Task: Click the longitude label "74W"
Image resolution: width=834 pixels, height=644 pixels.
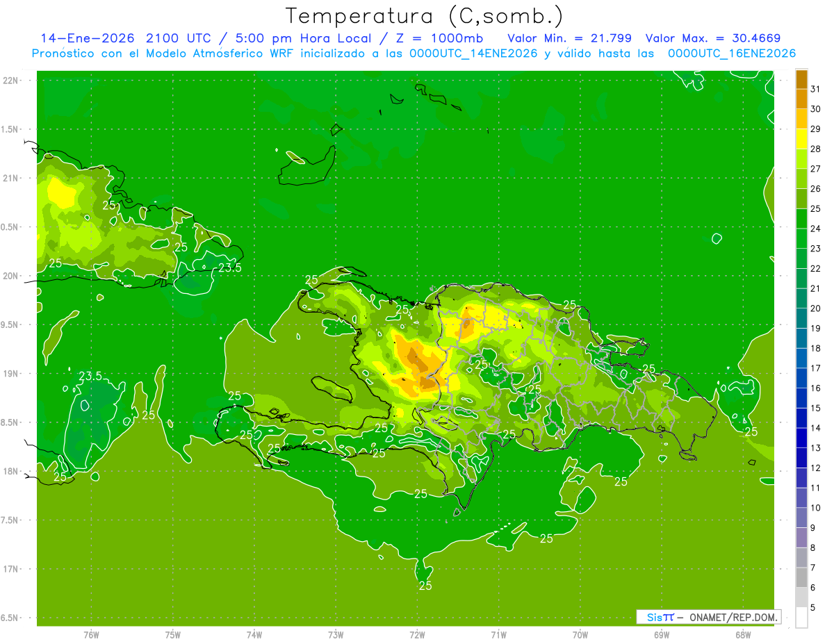Action: pyautogui.click(x=254, y=635)
